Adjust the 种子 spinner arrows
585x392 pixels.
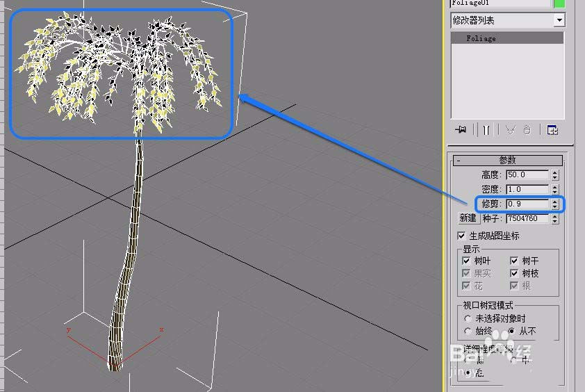(555, 218)
